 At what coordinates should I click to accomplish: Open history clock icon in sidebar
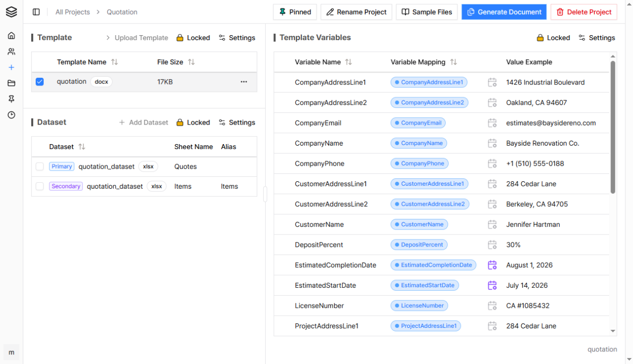[12, 115]
